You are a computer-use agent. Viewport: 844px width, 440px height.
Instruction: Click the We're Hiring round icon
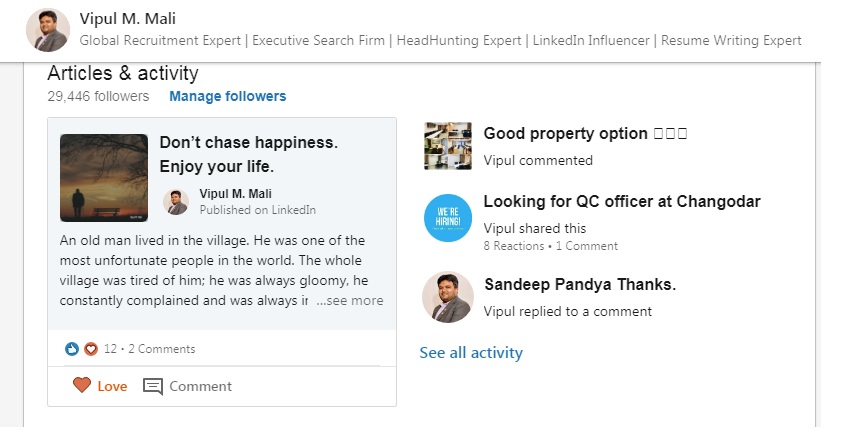click(x=447, y=218)
